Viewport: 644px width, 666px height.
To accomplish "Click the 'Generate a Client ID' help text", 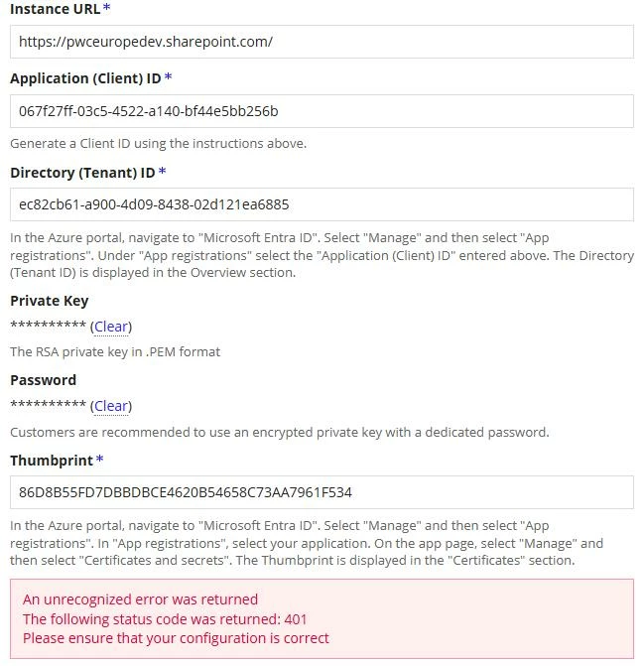I will [x=158, y=144].
